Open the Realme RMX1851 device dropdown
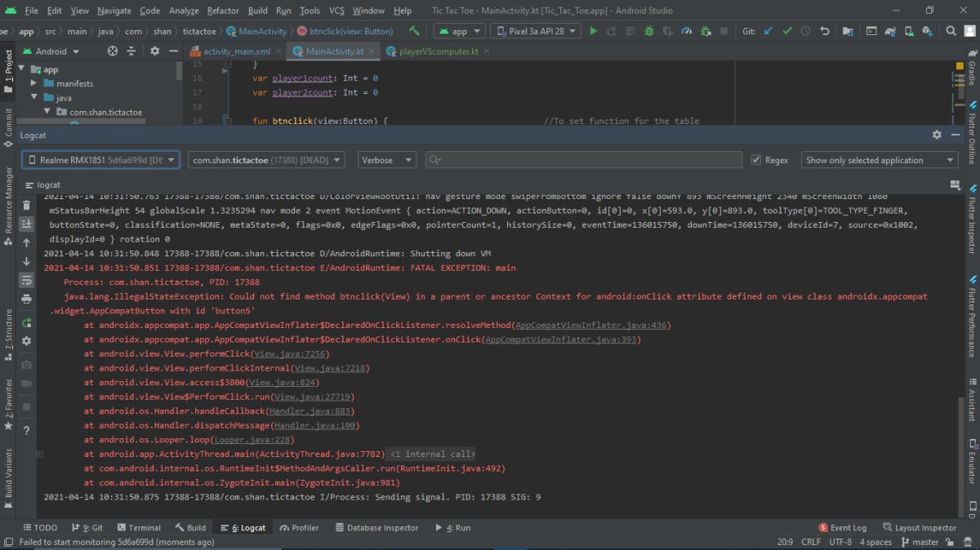The image size is (980, 550). (x=100, y=160)
